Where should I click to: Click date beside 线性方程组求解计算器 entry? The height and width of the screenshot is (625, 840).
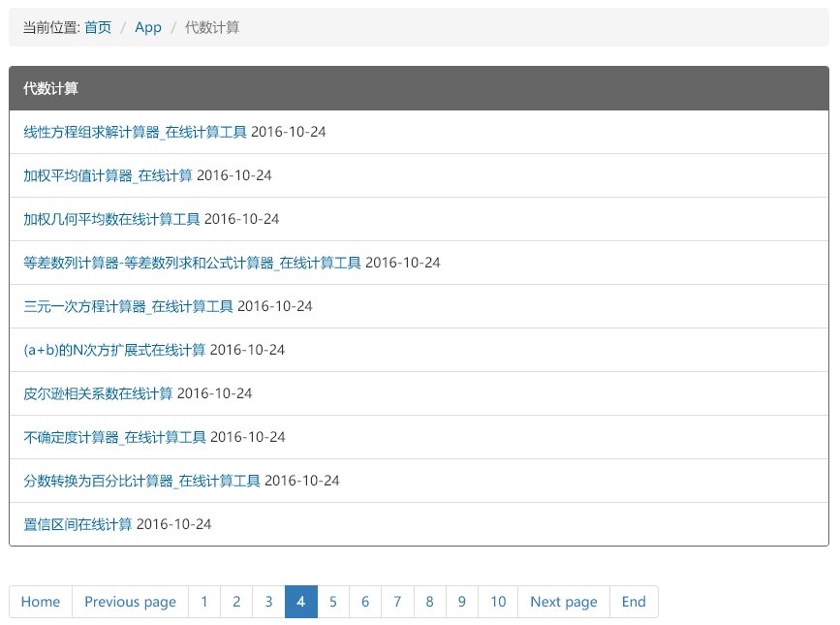(x=289, y=132)
